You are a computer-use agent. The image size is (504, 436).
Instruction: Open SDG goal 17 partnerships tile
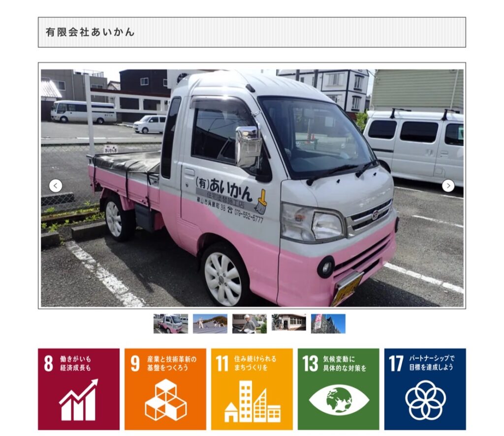pyautogui.click(x=425, y=389)
